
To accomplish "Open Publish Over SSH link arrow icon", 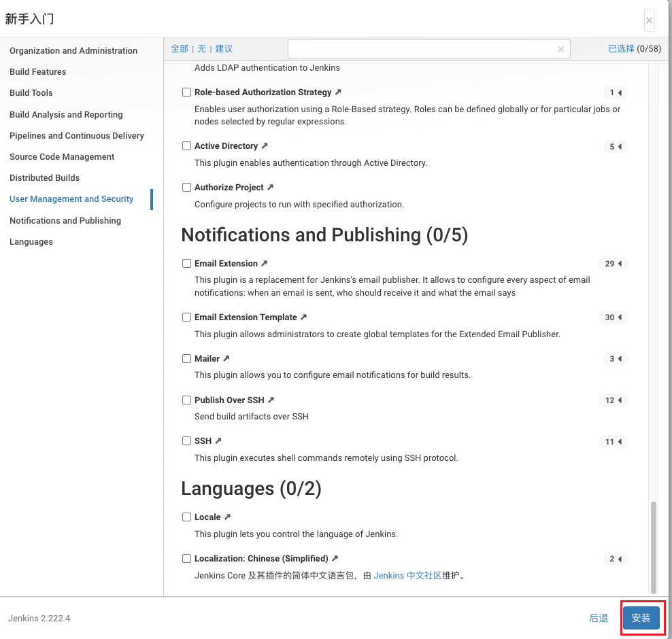I will coord(271,400).
